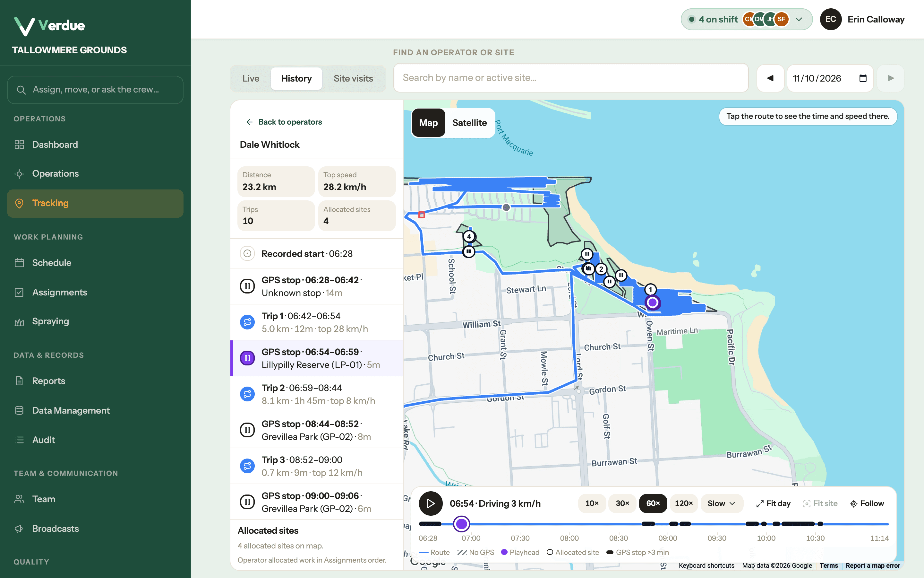Click Back to operators link
Screen dimensions: 924x578
tap(284, 122)
